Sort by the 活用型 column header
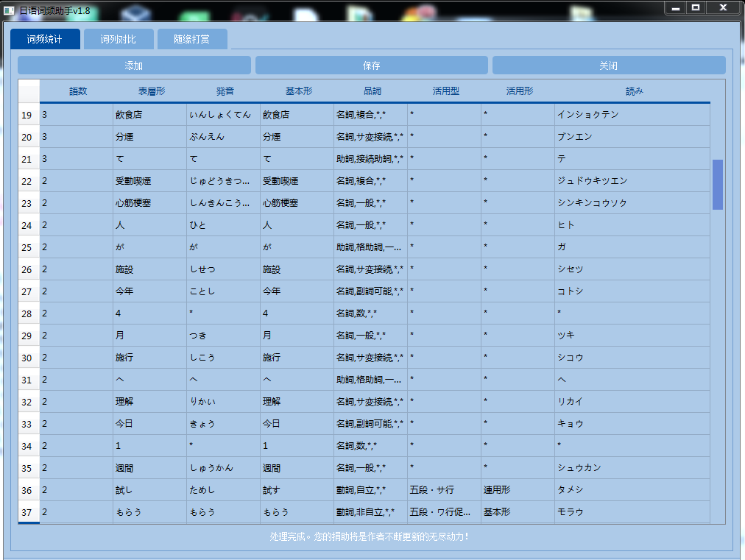745x560 pixels. pyautogui.click(x=446, y=91)
